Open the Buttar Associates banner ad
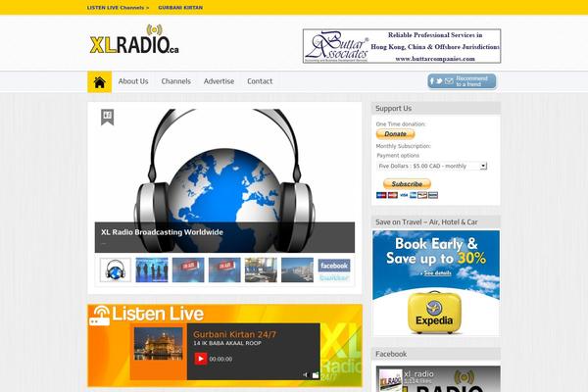The width and height of the screenshot is (588, 392). 402,46
